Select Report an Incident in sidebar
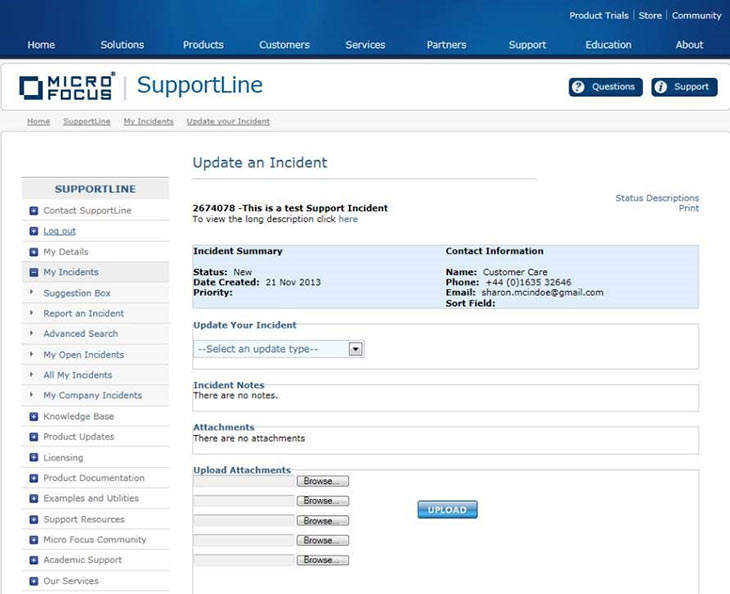Screen dimensions: 730x594 pyautogui.click(x=83, y=314)
